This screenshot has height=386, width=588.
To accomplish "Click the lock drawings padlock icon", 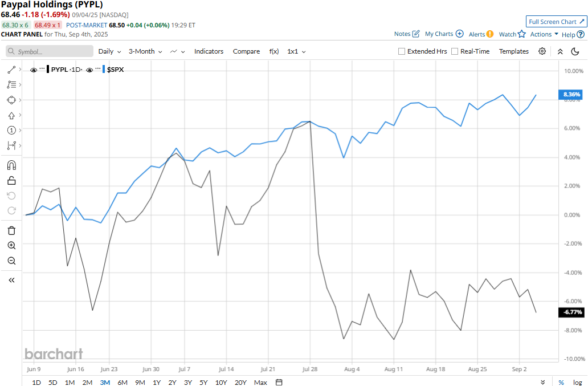I will (11, 180).
